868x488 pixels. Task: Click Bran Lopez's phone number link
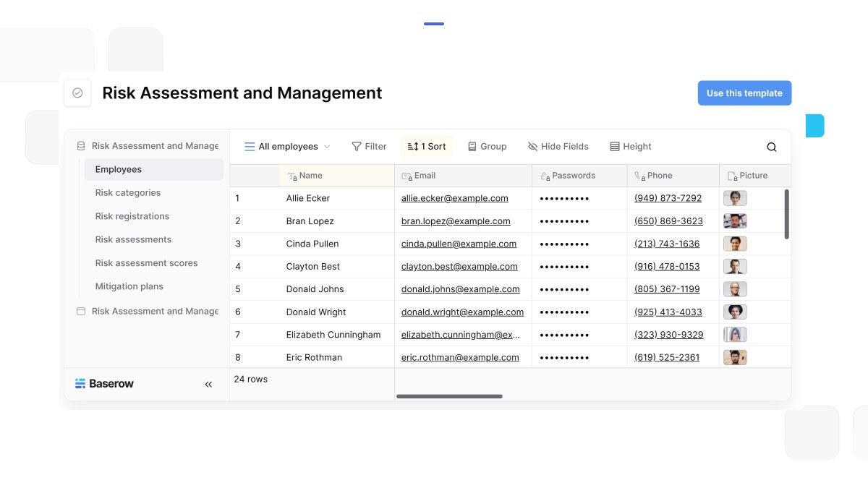click(668, 221)
